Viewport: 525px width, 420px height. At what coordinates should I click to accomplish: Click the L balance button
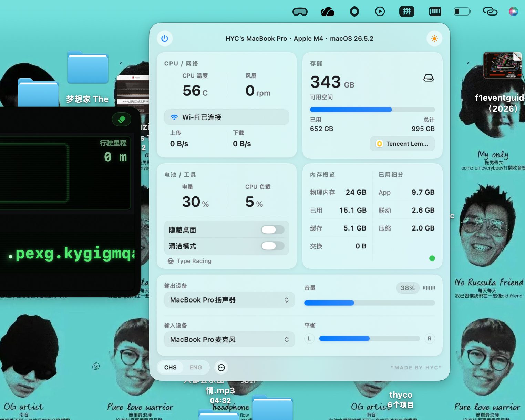[309, 339]
